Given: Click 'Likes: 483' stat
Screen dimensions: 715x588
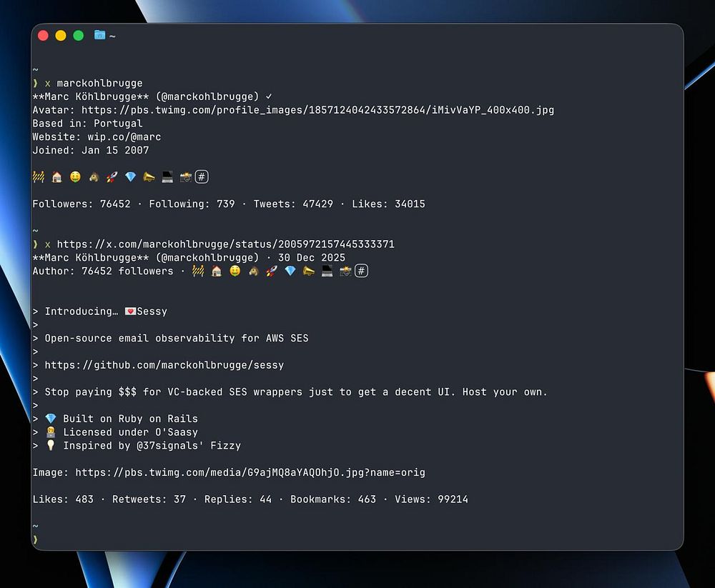Looking at the screenshot, I should coord(63,499).
